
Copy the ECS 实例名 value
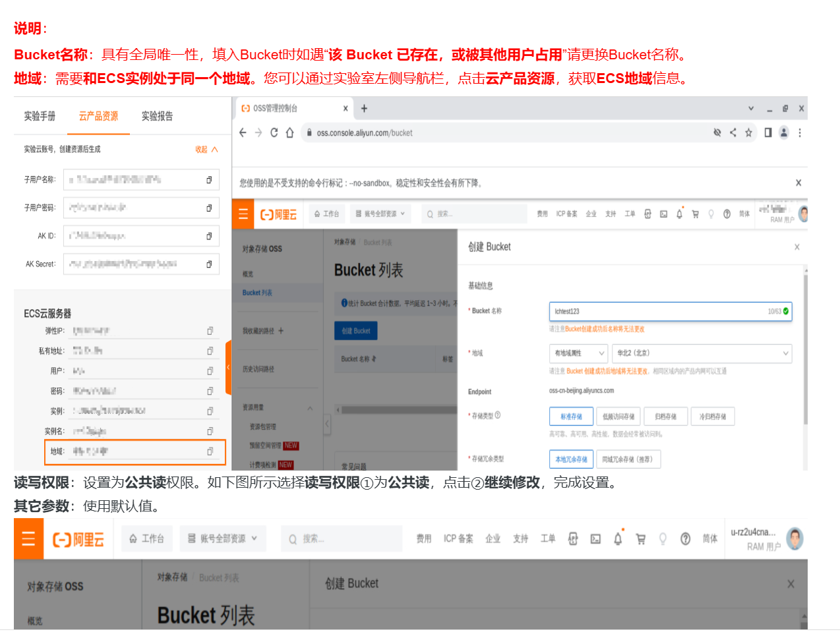(x=210, y=431)
